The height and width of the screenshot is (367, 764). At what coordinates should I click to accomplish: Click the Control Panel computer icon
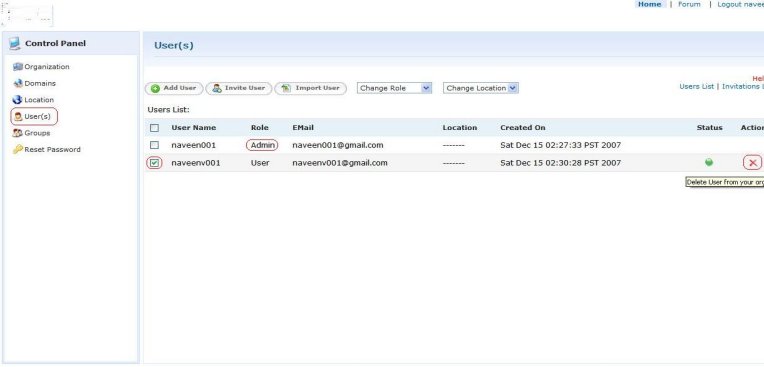coord(15,43)
